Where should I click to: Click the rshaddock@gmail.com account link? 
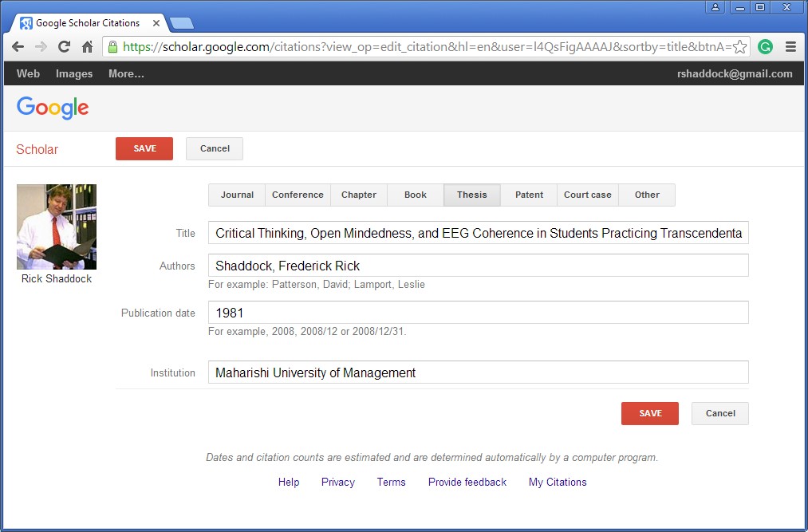click(735, 73)
